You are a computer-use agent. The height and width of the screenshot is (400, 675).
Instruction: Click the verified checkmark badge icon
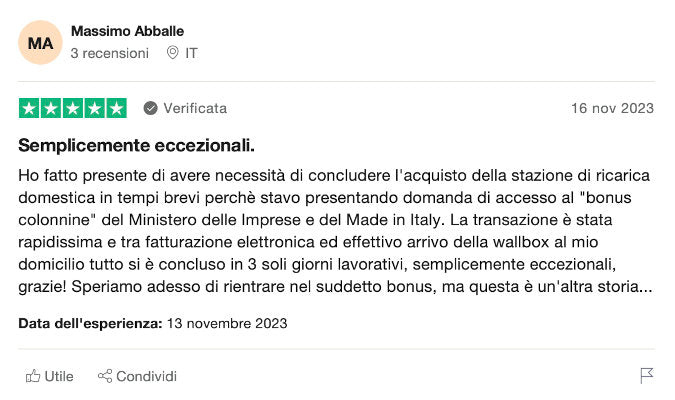(150, 108)
